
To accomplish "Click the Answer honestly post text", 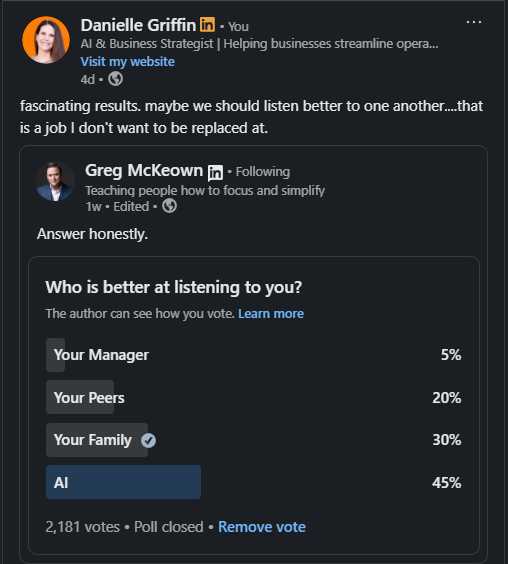I will pyautogui.click(x=92, y=234).
